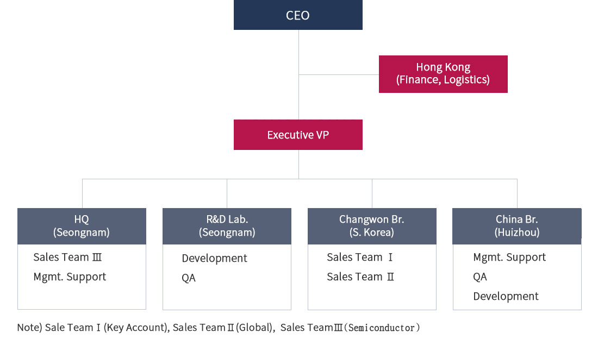The width and height of the screenshot is (598, 364).
Task: Click the "Semiconductor" text in the note
Action: [383, 328]
